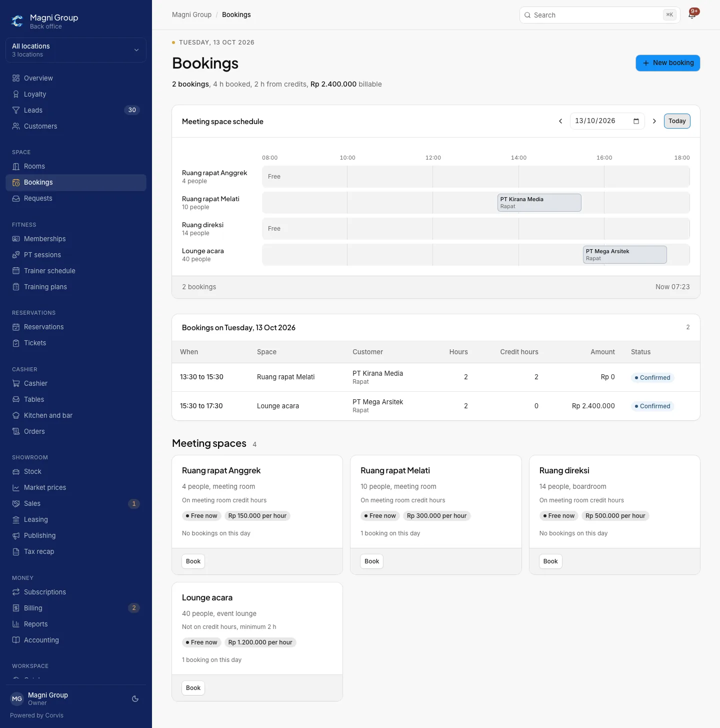Open Trainer schedule page
This screenshot has height=728, width=720.
pyautogui.click(x=76, y=271)
